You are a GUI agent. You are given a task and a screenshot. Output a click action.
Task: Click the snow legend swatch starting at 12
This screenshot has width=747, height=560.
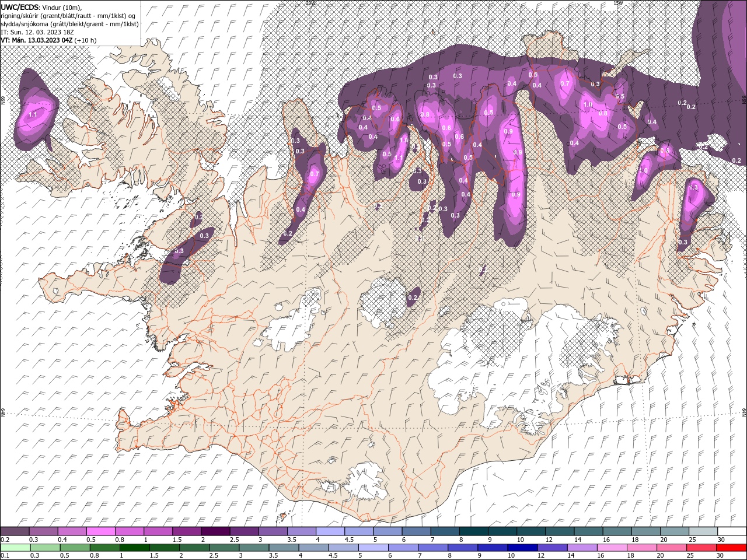pyautogui.click(x=560, y=531)
